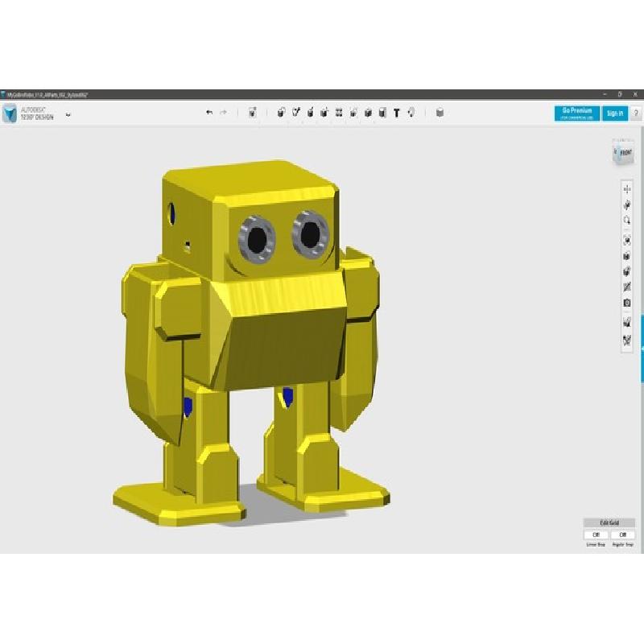Viewport: 644px width, 644px height.
Task: Toggle the sketch visibility icon in the navigation bar
Action: click(x=627, y=287)
